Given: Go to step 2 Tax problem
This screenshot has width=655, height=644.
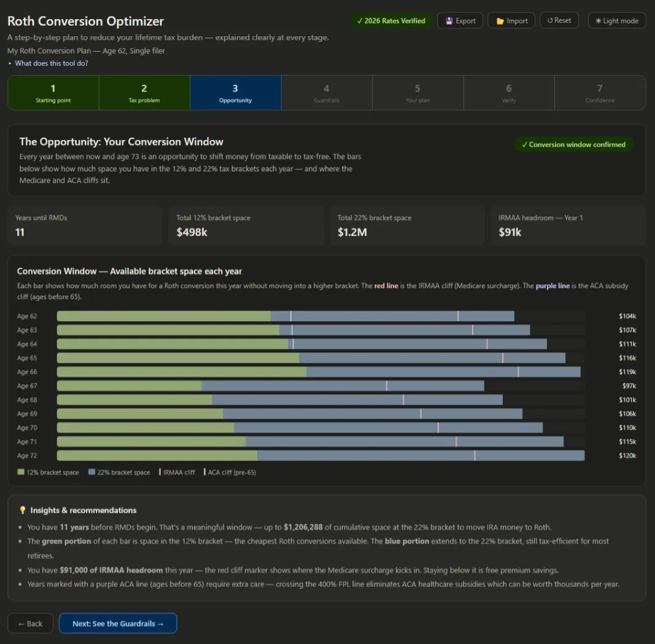Looking at the screenshot, I should [x=144, y=93].
